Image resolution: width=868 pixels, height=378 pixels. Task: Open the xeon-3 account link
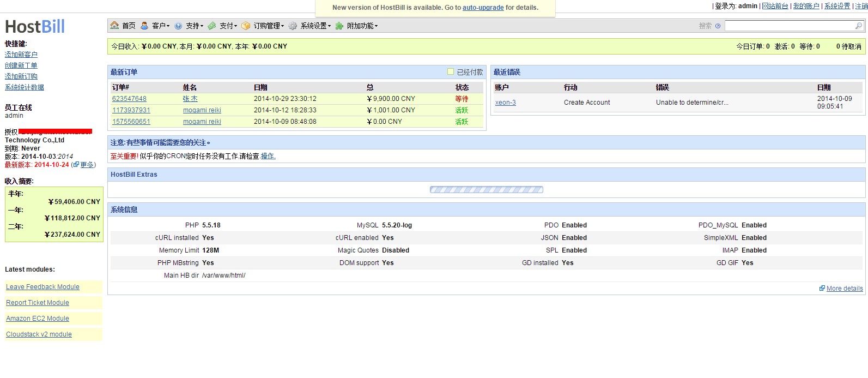506,103
